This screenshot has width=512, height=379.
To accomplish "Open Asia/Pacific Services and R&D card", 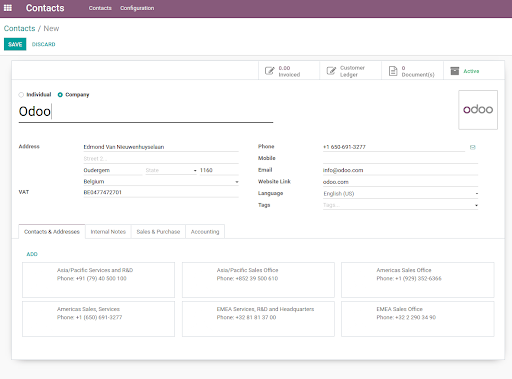I will pyautogui.click(x=98, y=280).
